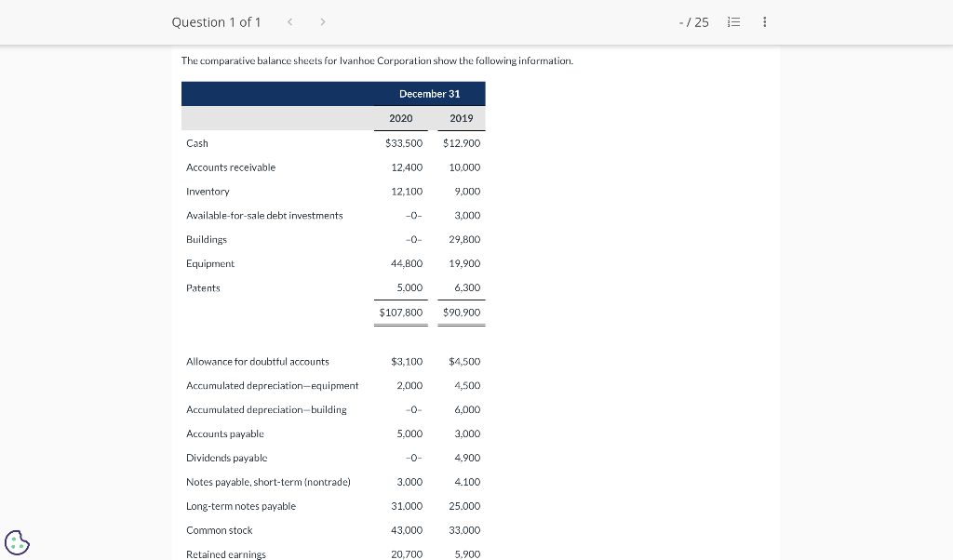Click the Patents row label
The width and height of the screenshot is (953, 560).
[x=202, y=287]
